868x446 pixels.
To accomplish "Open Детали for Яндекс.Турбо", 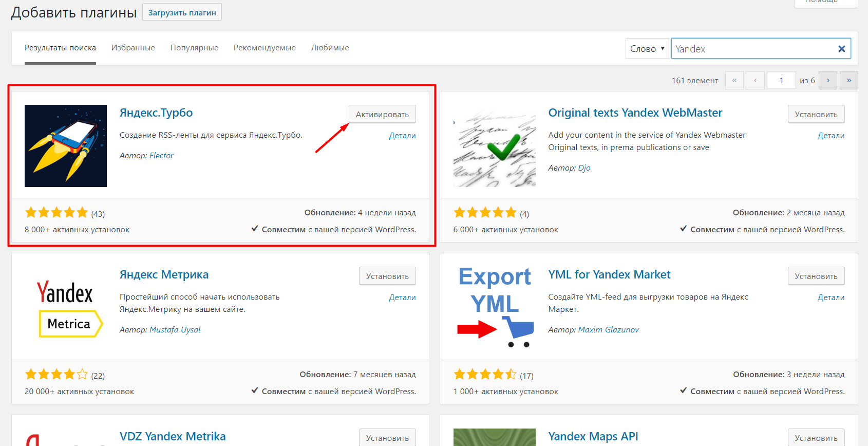I will click(x=402, y=136).
